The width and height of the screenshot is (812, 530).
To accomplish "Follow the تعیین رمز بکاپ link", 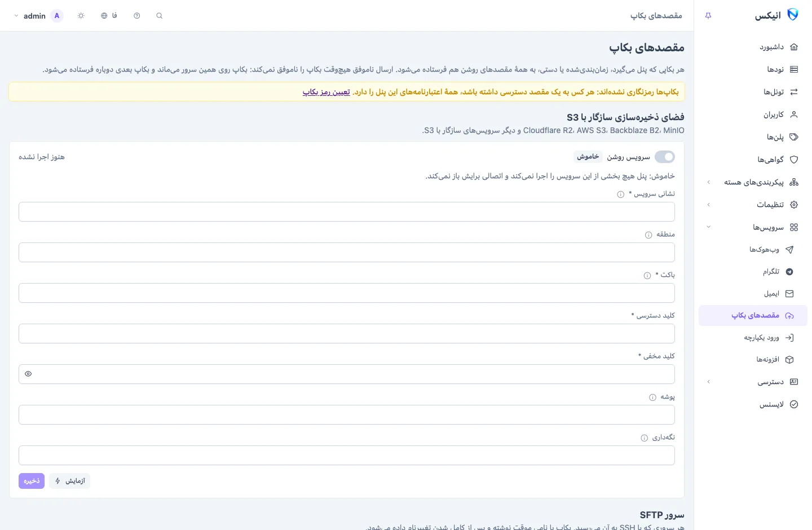I will tap(326, 92).
